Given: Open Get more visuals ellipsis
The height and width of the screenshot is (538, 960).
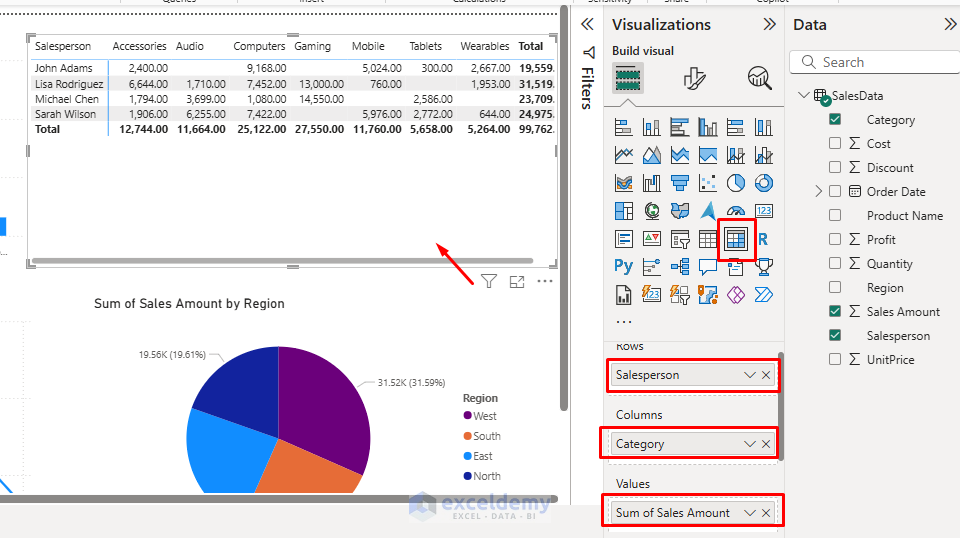Looking at the screenshot, I should 623,322.
